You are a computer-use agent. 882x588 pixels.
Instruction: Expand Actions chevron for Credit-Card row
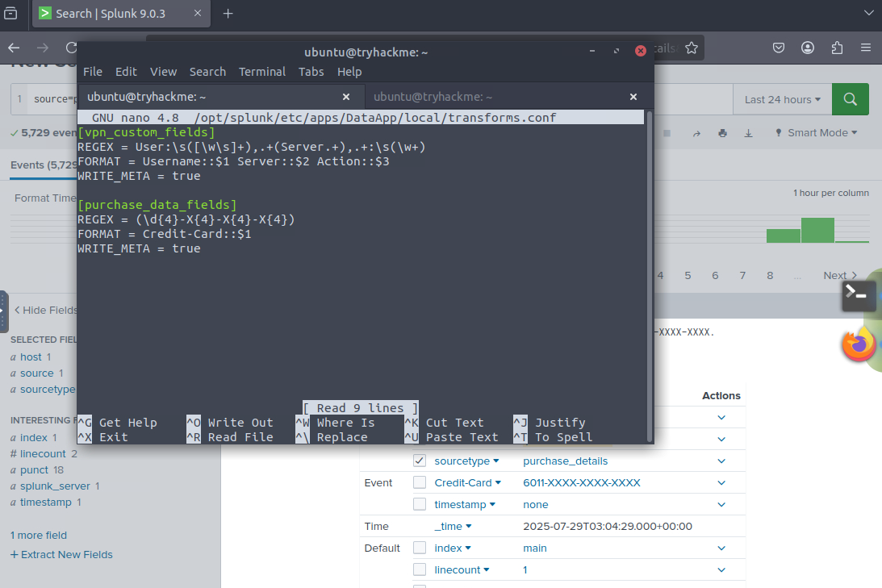(x=721, y=483)
